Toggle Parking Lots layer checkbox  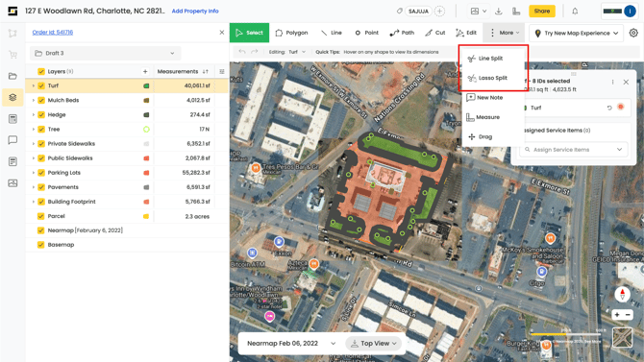click(x=41, y=173)
